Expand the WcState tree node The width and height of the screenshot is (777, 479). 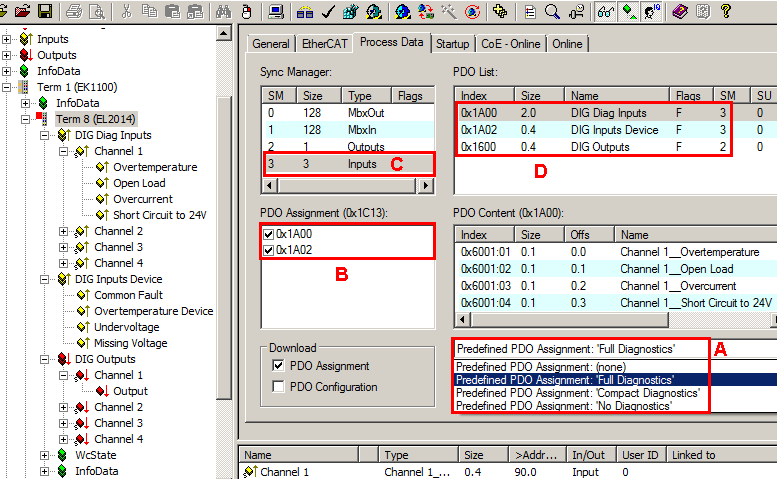click(x=45, y=455)
